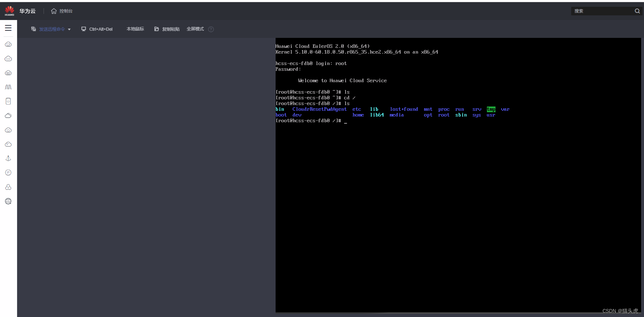Viewport: 644px width, 317px height.
Task: Open the auto scaling waves sidebar icon
Action: 8,87
